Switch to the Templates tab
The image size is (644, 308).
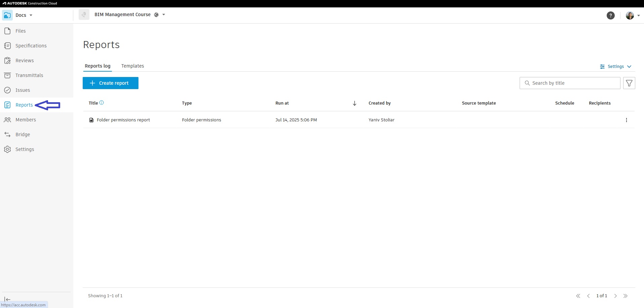tap(133, 66)
